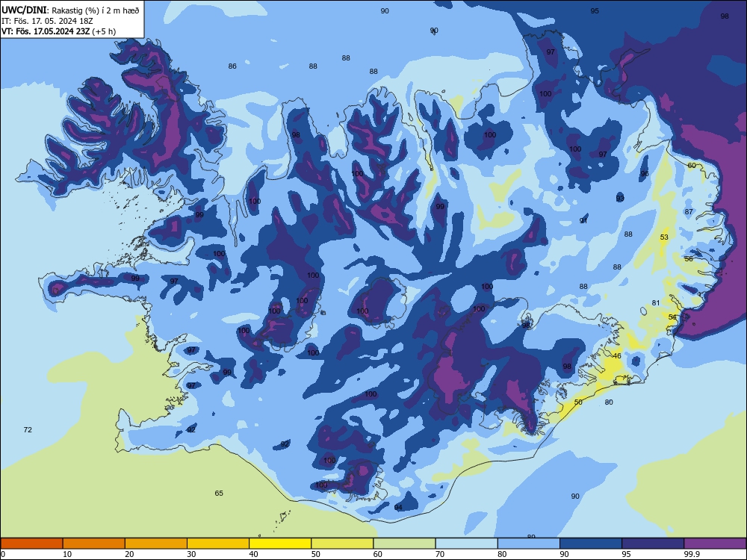Click the dark orange 0–10 legend swatch

coord(31,544)
